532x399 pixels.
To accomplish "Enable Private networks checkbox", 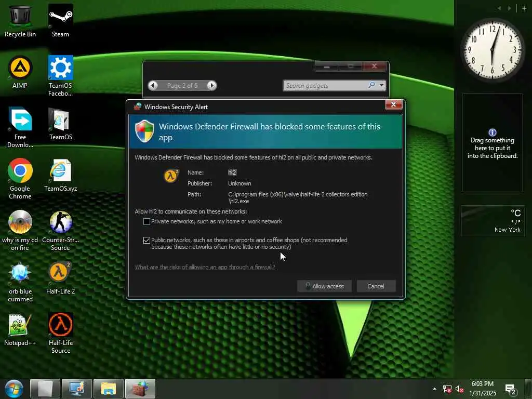I will (x=147, y=221).
